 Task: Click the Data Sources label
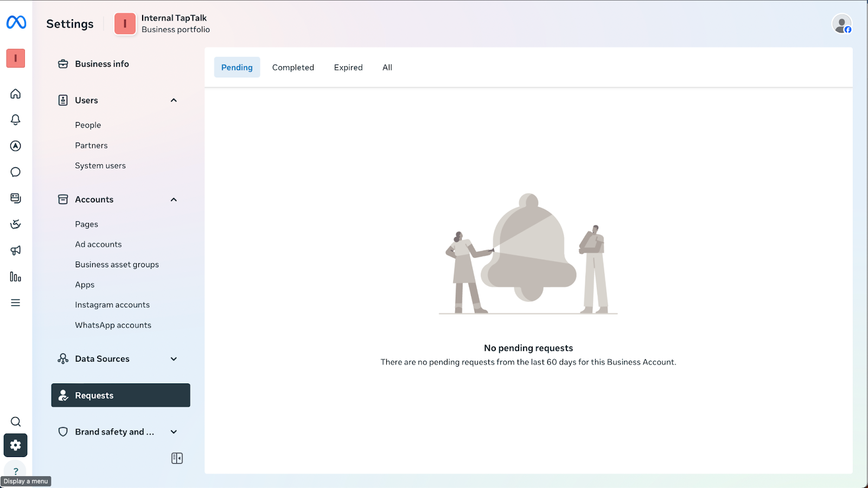pos(102,359)
